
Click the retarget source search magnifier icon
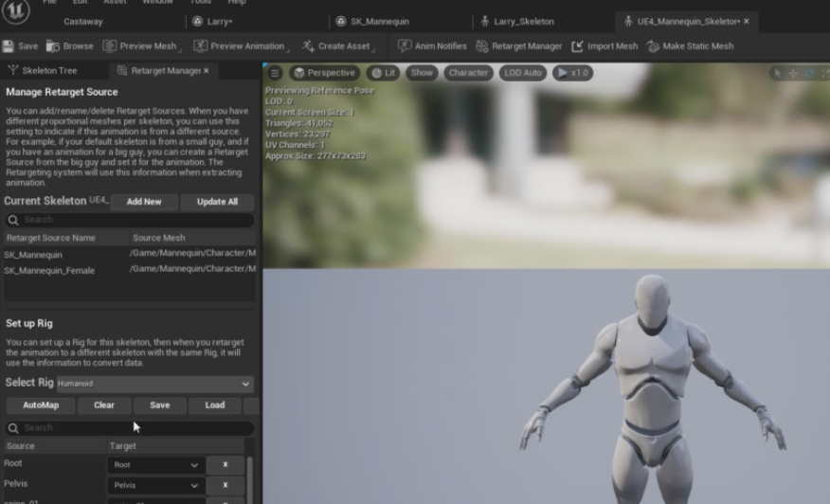tap(13, 220)
